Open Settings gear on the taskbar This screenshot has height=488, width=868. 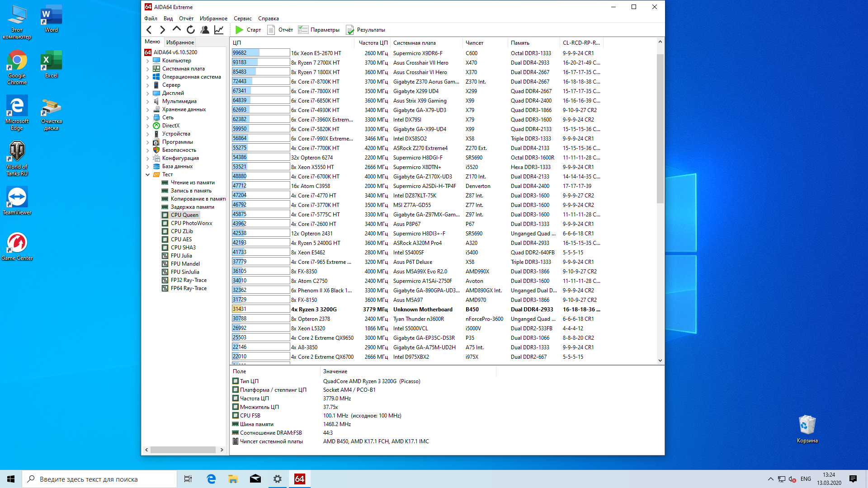coord(278,479)
